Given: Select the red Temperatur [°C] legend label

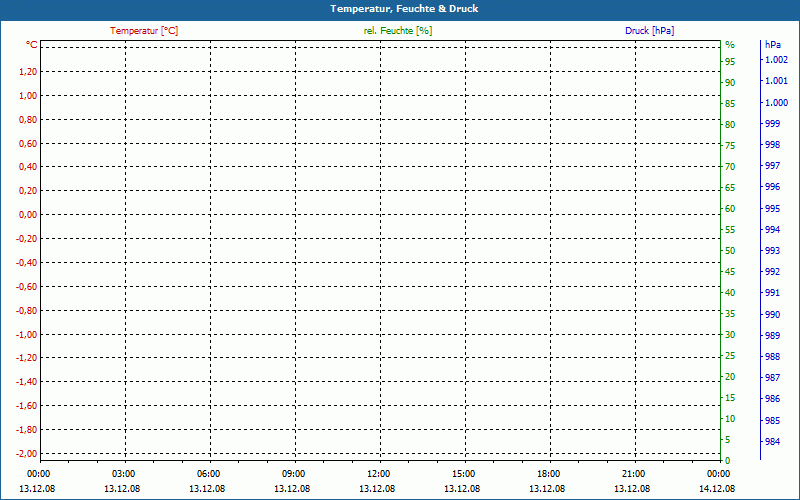Looking at the screenshot, I should pyautogui.click(x=144, y=31).
